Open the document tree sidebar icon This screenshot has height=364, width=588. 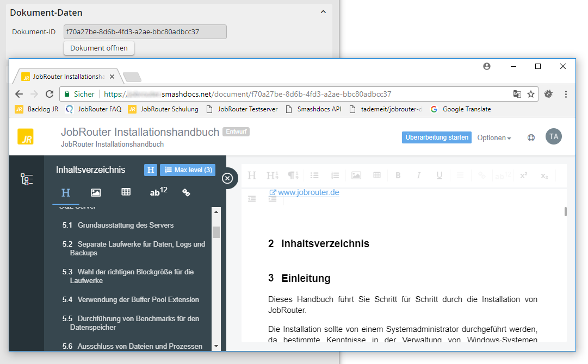click(x=26, y=179)
